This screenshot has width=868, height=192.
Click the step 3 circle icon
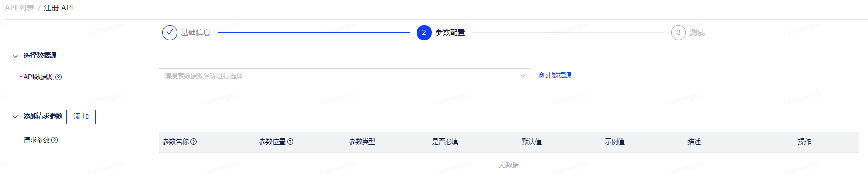[678, 32]
